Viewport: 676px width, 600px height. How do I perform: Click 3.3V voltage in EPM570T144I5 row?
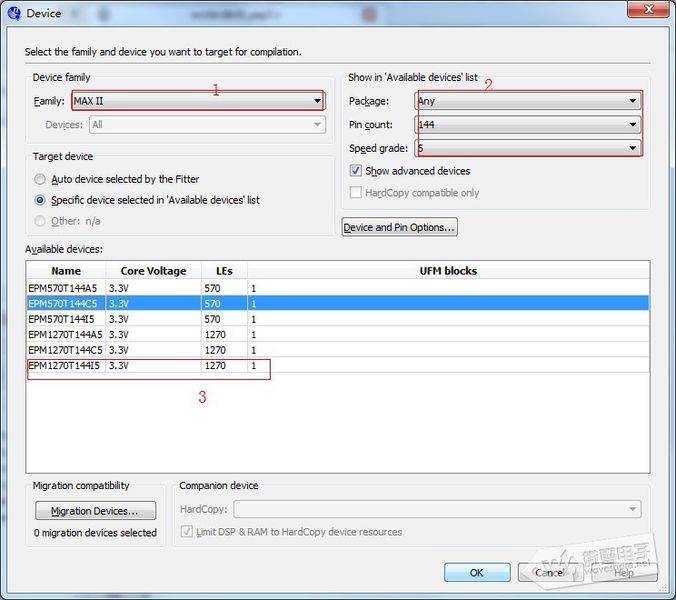tap(119, 319)
